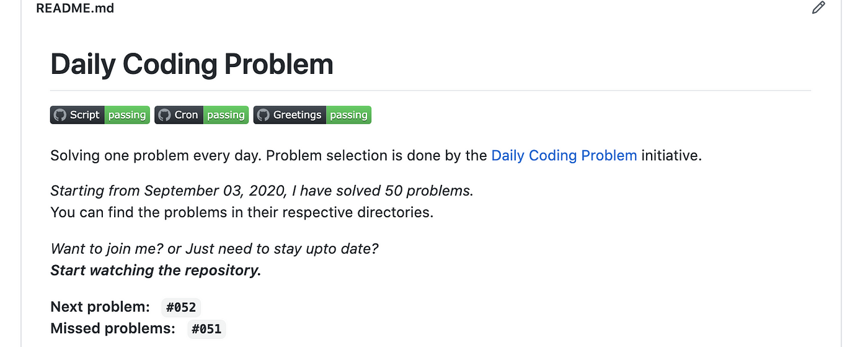Click the Daily Coding Problem main heading

[192, 64]
